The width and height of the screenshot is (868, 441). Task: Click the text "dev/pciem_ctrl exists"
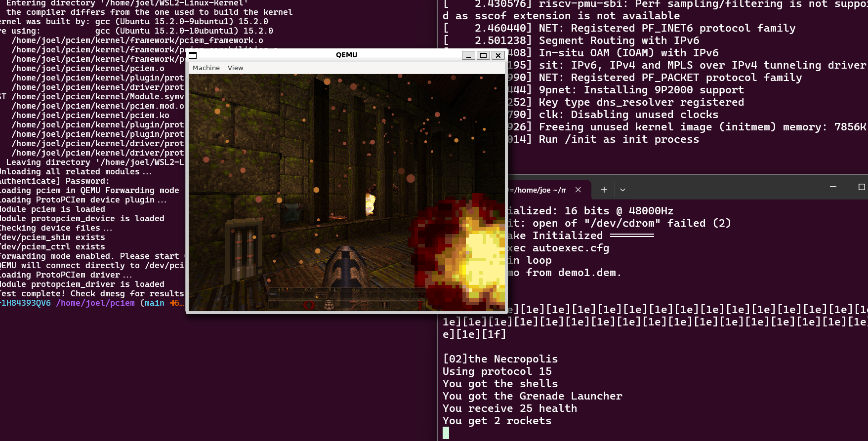[x=52, y=247]
